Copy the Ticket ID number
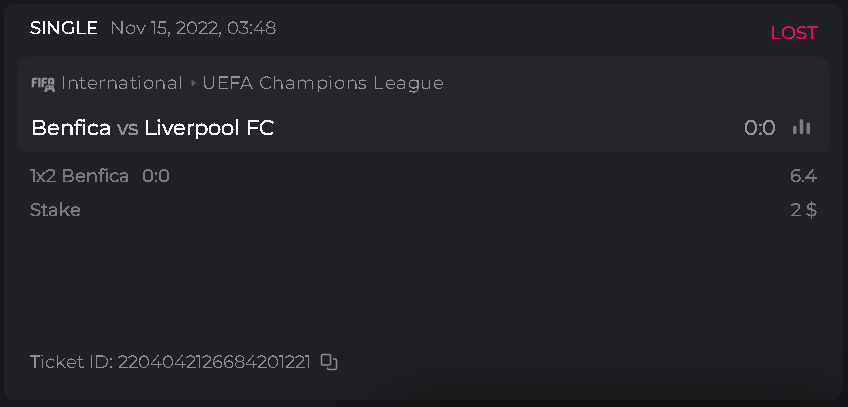 pos(329,362)
